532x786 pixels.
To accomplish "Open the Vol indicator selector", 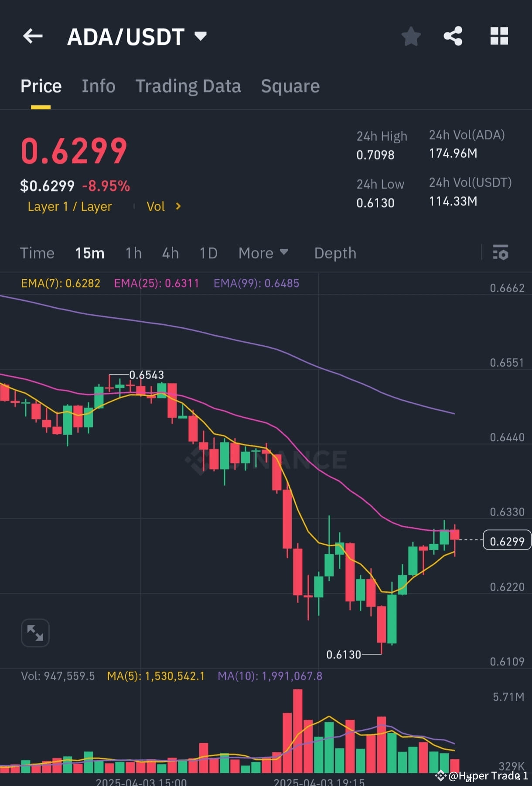I will (x=164, y=206).
